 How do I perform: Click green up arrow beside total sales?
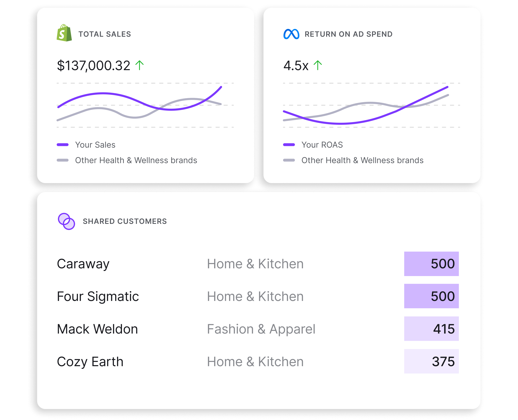tap(140, 65)
